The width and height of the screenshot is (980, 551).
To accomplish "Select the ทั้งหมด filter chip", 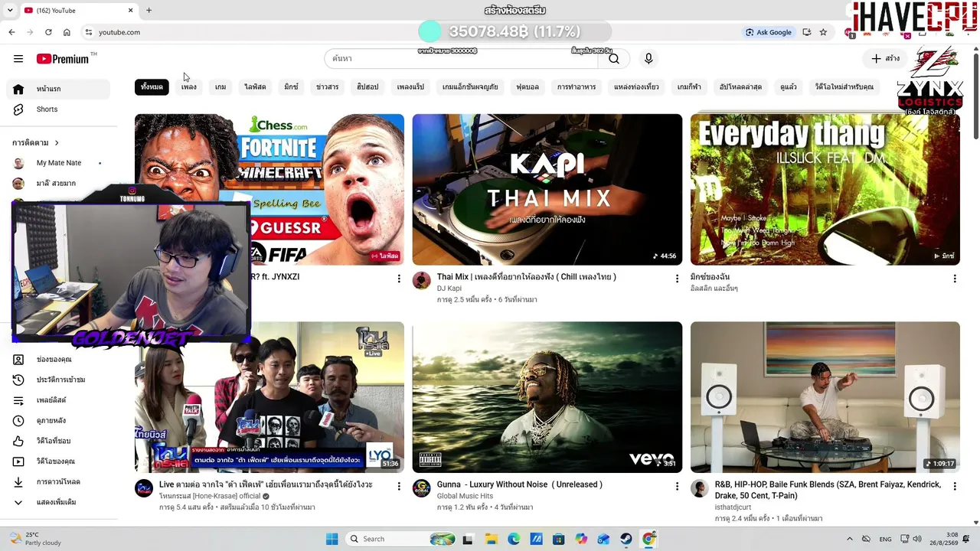I will tap(152, 87).
